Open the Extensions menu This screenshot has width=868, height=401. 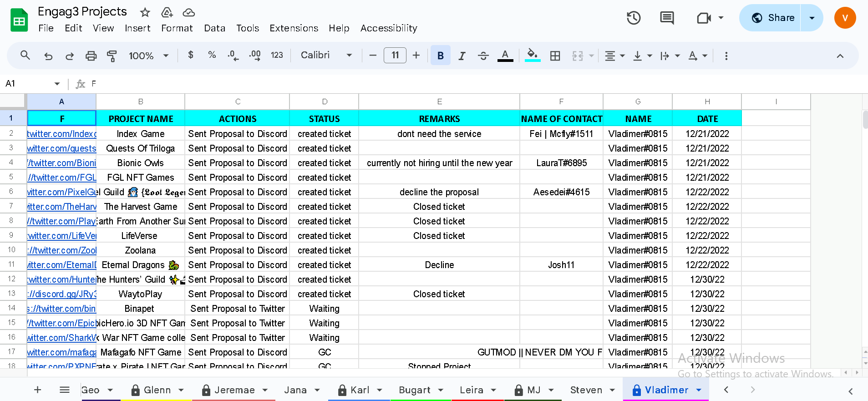294,28
